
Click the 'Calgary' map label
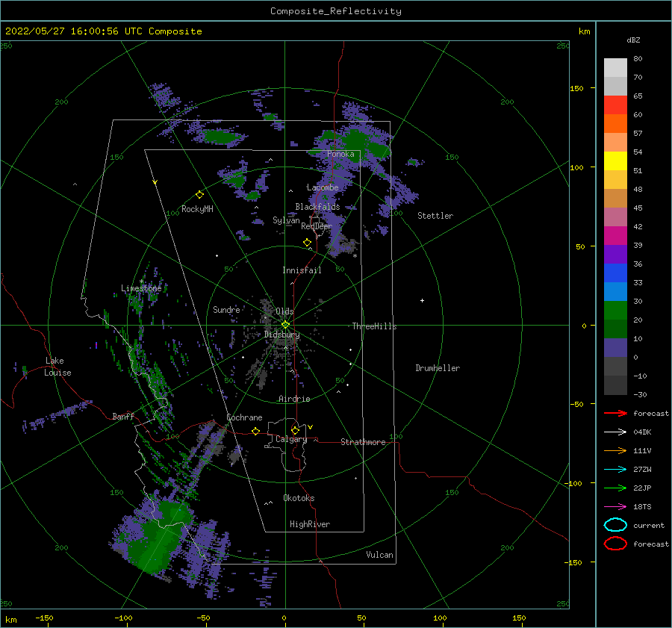[291, 439]
